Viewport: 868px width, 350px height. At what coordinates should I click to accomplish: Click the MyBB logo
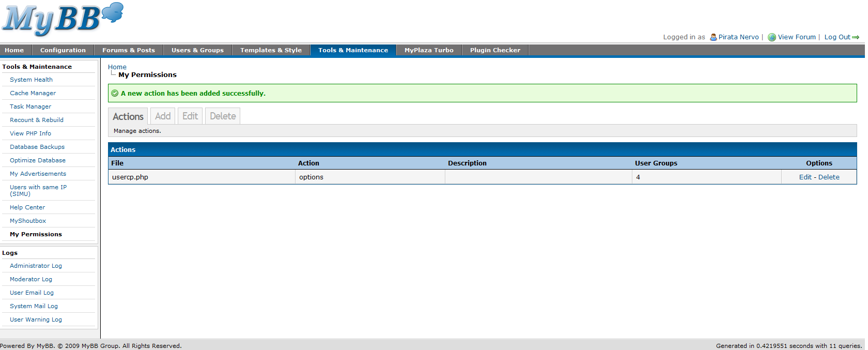pos(63,19)
